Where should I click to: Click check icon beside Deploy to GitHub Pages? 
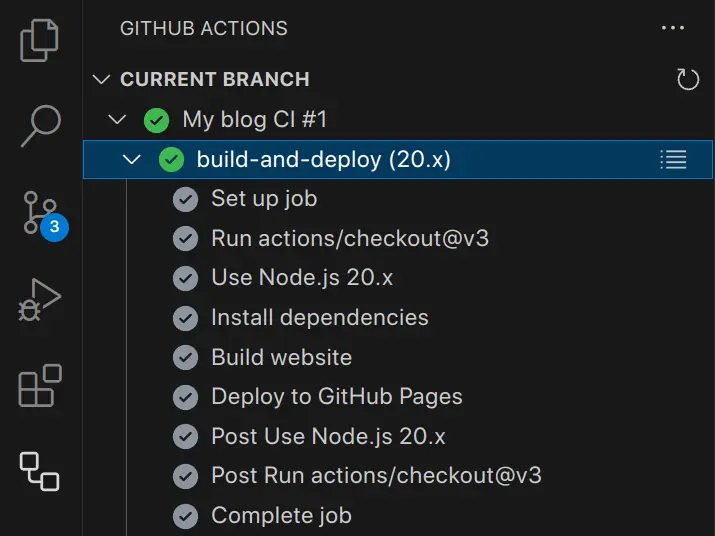186,397
